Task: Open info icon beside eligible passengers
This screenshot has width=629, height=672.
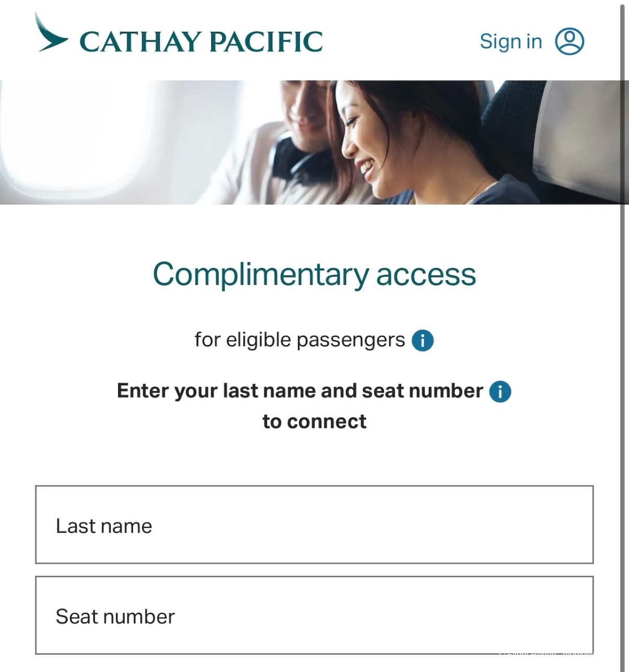Action: tap(422, 340)
